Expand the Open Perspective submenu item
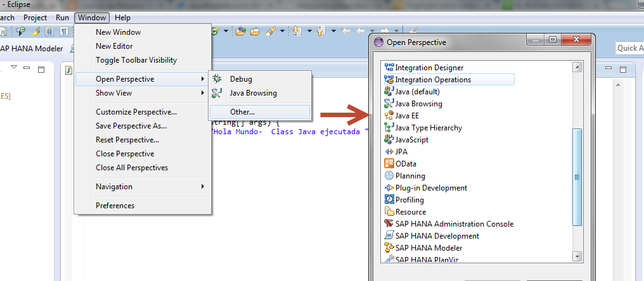Image resolution: width=644 pixels, height=281 pixels. pyautogui.click(x=143, y=78)
